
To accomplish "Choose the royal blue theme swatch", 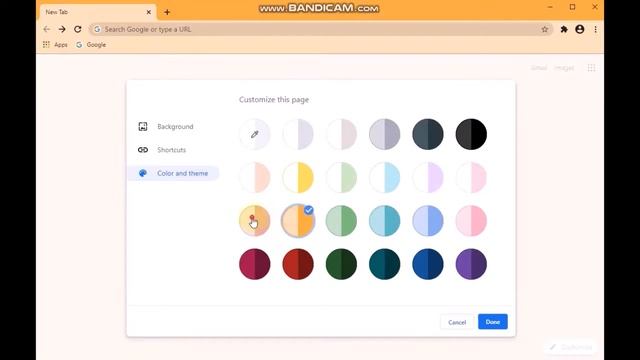I will coord(428,264).
